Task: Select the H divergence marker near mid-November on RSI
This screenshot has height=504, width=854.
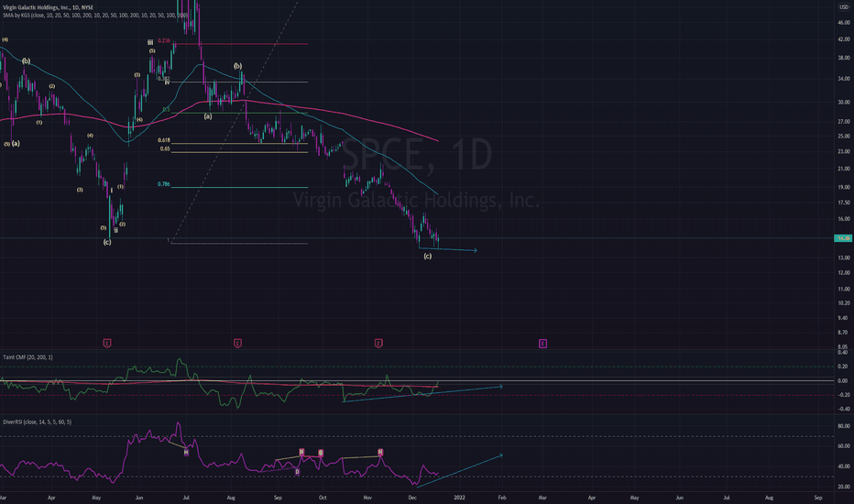Action: point(380,453)
